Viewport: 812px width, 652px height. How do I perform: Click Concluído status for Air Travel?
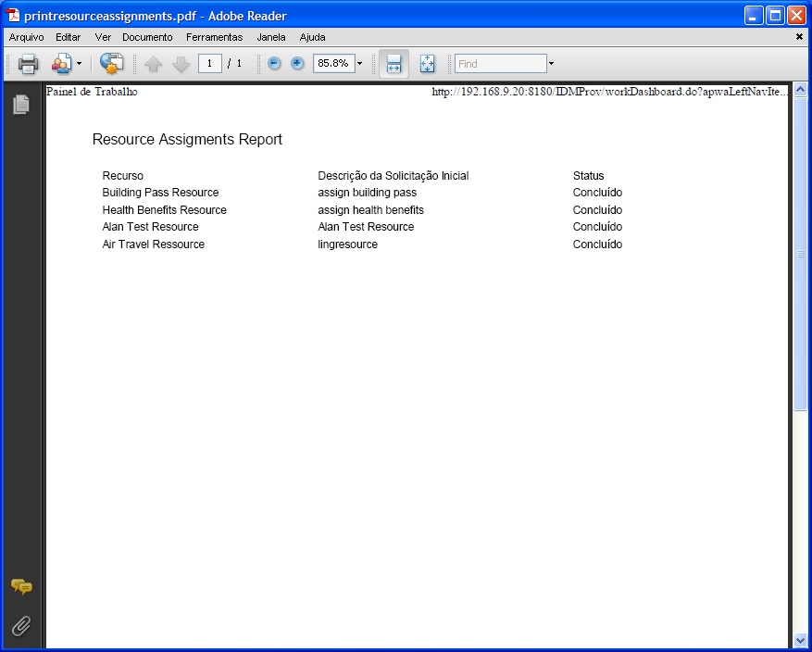point(597,244)
